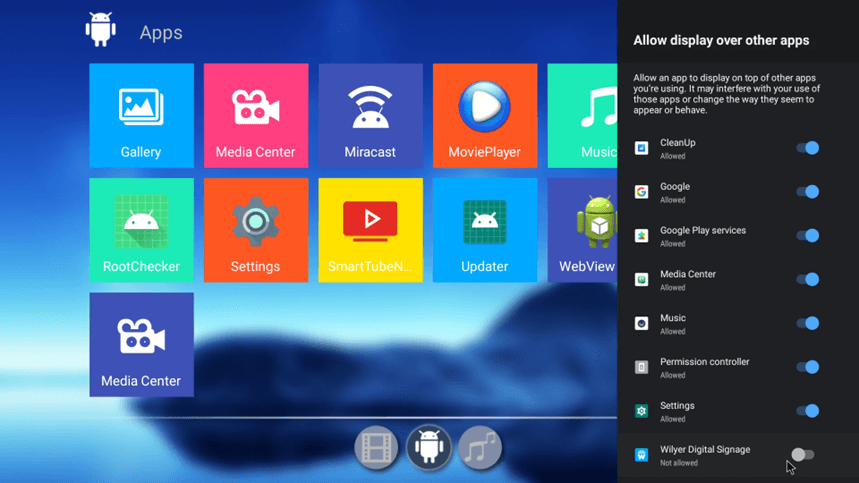Screen dimensions: 859x483
Task: Select the CleanUp label text
Action: tap(678, 142)
